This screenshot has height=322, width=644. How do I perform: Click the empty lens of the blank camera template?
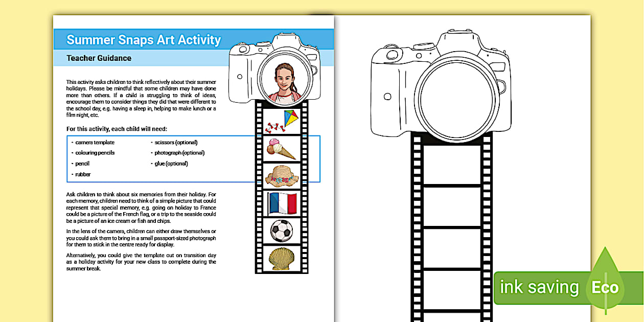[456, 96]
